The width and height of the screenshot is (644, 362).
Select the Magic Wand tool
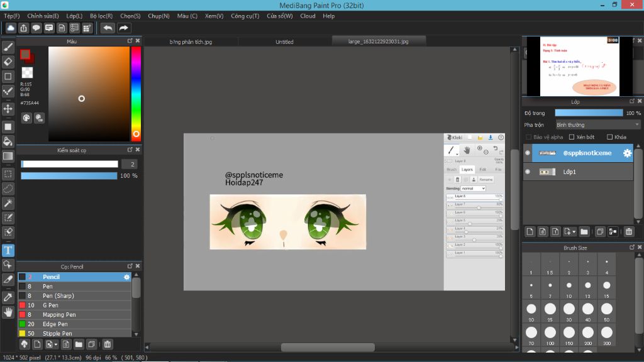pyautogui.click(x=8, y=203)
